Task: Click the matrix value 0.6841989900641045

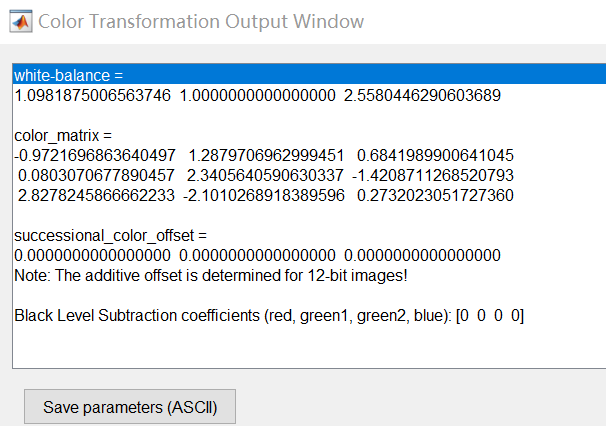Action: (x=435, y=155)
